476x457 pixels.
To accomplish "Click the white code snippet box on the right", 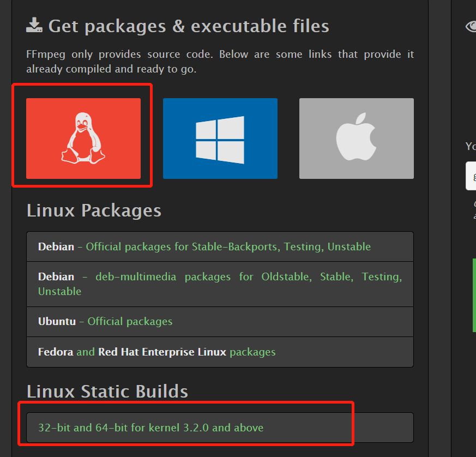I will (x=471, y=176).
